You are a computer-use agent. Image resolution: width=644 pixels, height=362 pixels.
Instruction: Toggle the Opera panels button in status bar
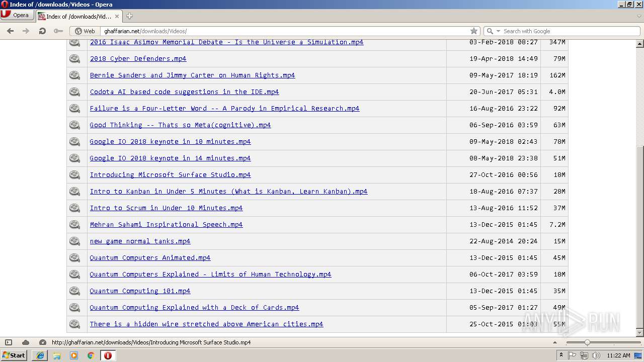point(9,342)
